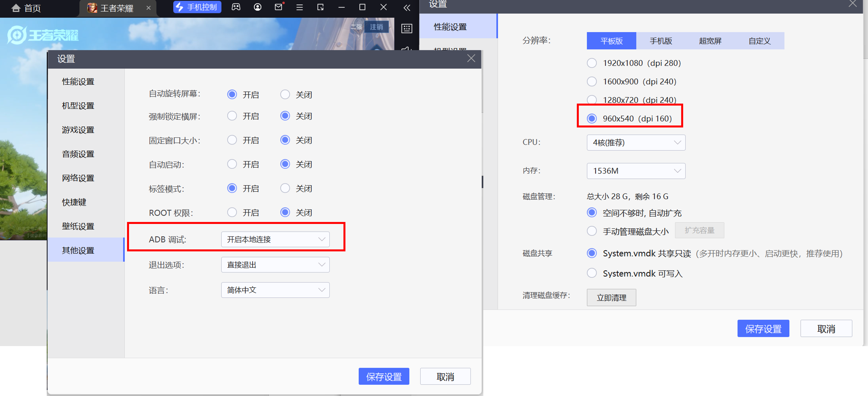This screenshot has width=868, height=396.
Task: Disable 自动旋转屏幕 with 关闭 radio
Action: click(x=285, y=94)
